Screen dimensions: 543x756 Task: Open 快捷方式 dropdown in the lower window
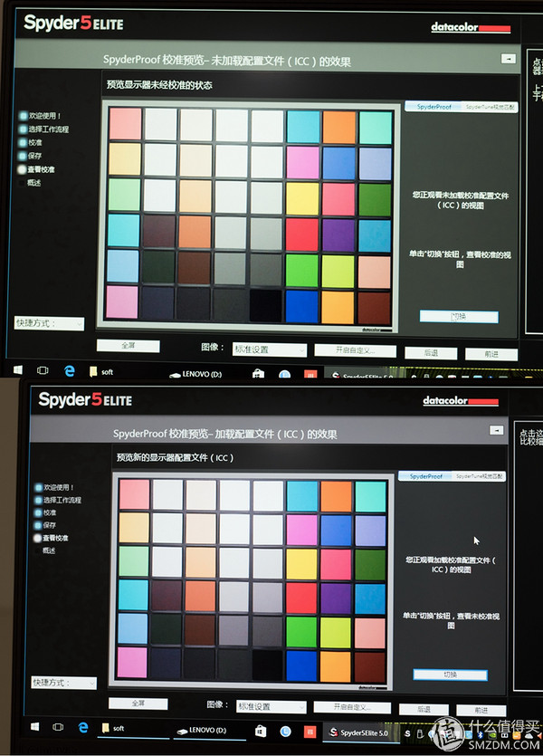tap(64, 683)
